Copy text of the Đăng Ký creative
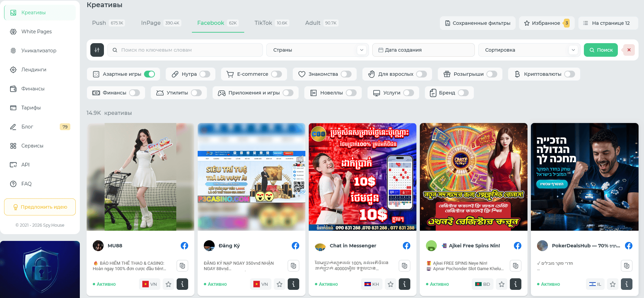The height and width of the screenshot is (298, 644). pyautogui.click(x=293, y=266)
